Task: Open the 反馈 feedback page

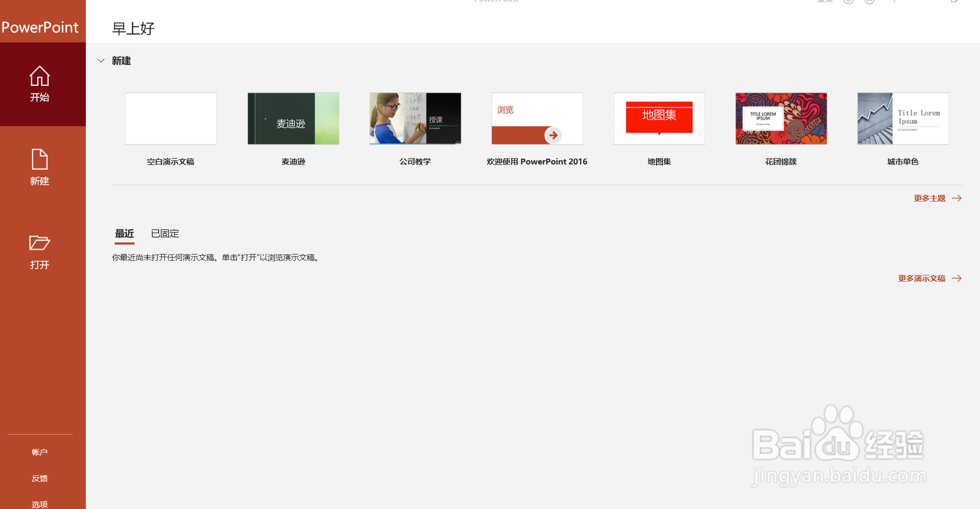Action: (40, 478)
